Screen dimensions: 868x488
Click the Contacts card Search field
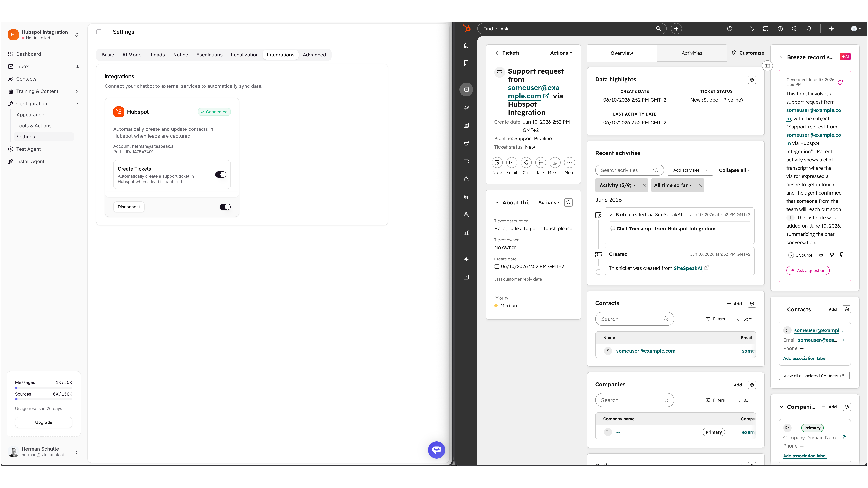pos(635,319)
